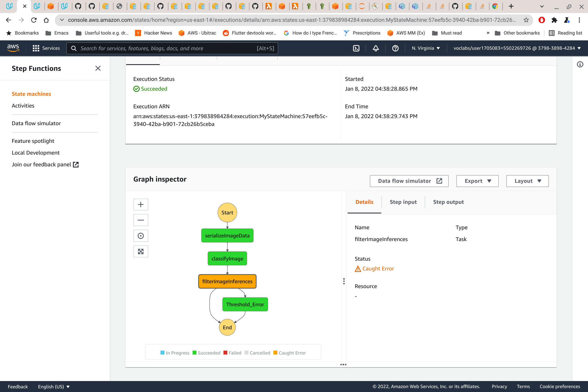Change language via English (US) dropdown

(x=53, y=387)
